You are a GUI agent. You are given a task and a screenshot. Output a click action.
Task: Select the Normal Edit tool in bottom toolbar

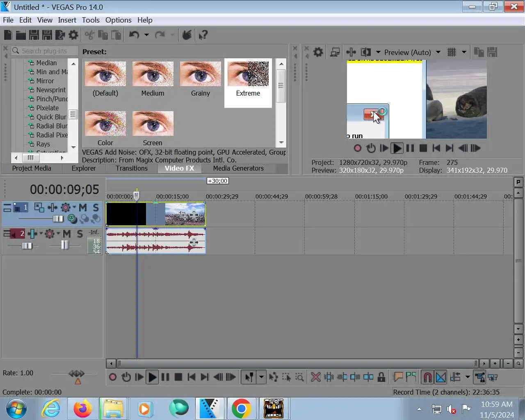(249, 377)
